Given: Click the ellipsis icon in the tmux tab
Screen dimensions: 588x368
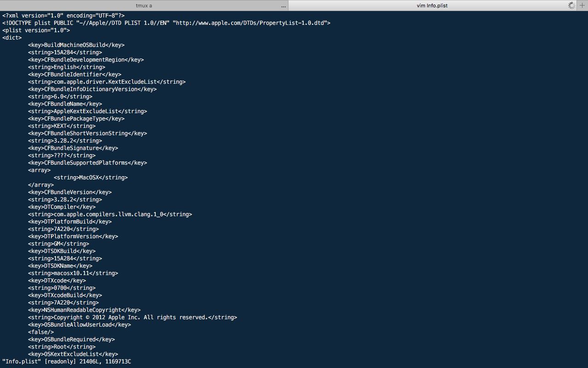Looking at the screenshot, I should pos(283,6).
